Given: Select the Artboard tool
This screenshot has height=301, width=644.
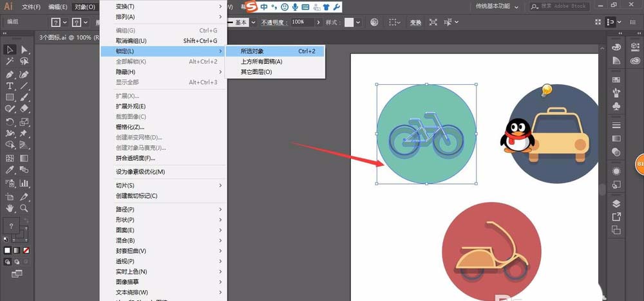Looking at the screenshot, I should 10,196.
